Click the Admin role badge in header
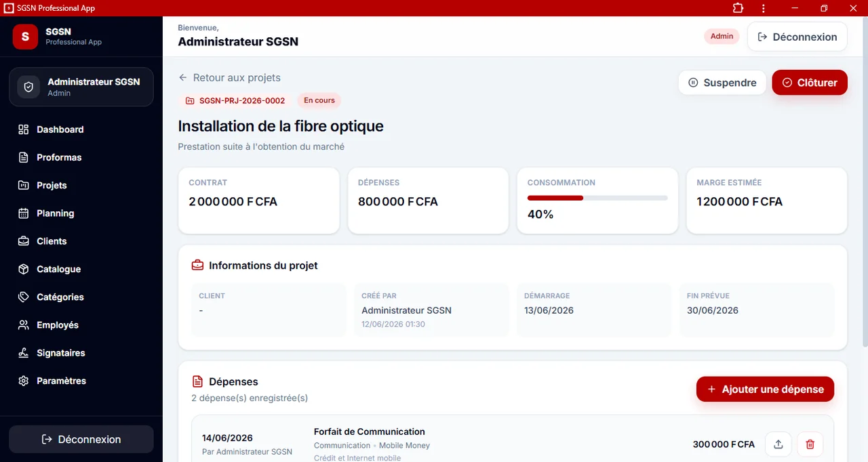The image size is (868, 462). click(x=722, y=37)
